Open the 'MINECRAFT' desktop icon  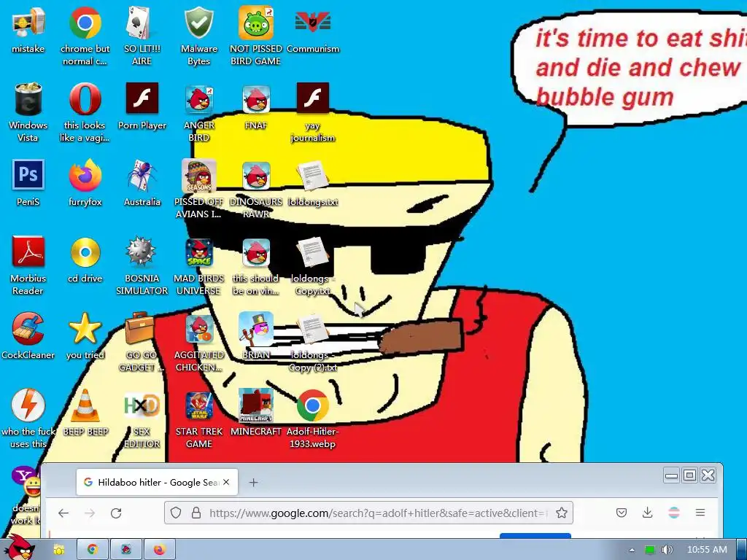(256, 405)
